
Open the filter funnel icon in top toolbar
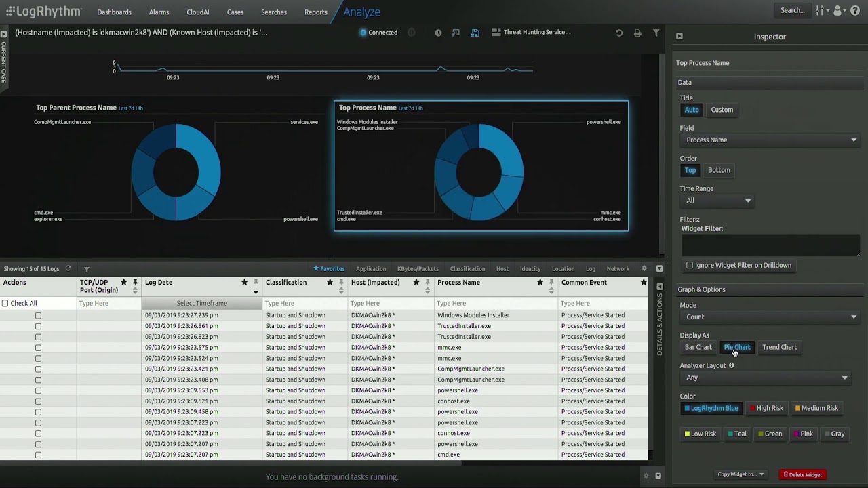coord(656,33)
